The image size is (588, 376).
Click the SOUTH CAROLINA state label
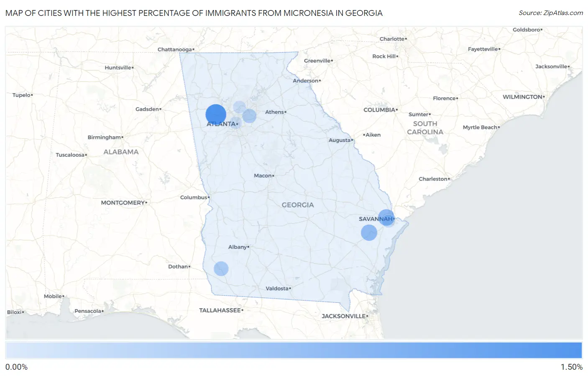[425, 128]
